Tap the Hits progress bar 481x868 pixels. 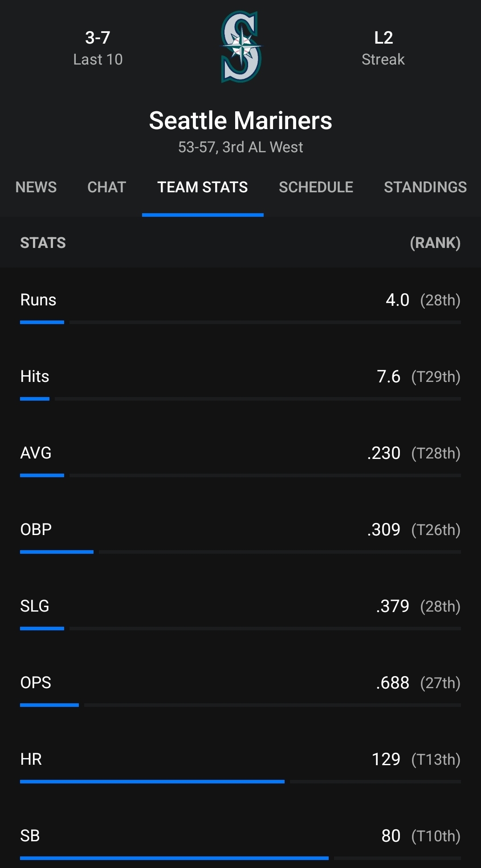point(240,399)
